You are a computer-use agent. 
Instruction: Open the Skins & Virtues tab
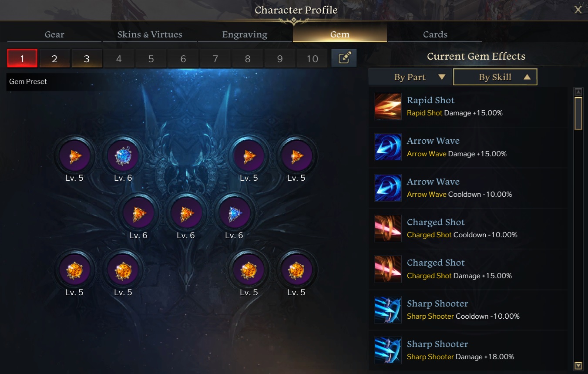[150, 34]
